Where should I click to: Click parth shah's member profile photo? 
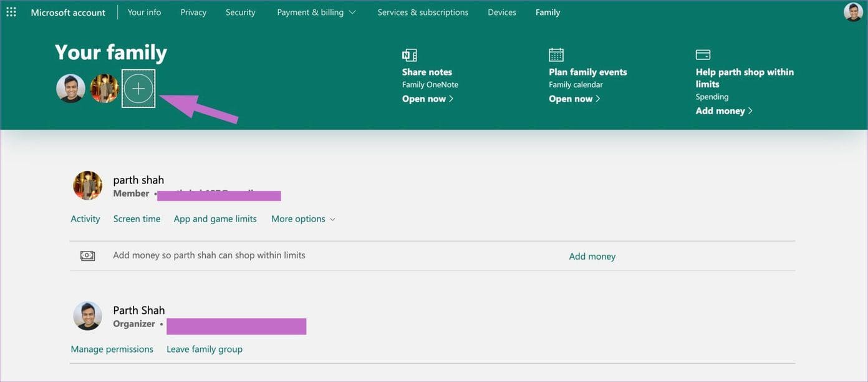(x=88, y=185)
